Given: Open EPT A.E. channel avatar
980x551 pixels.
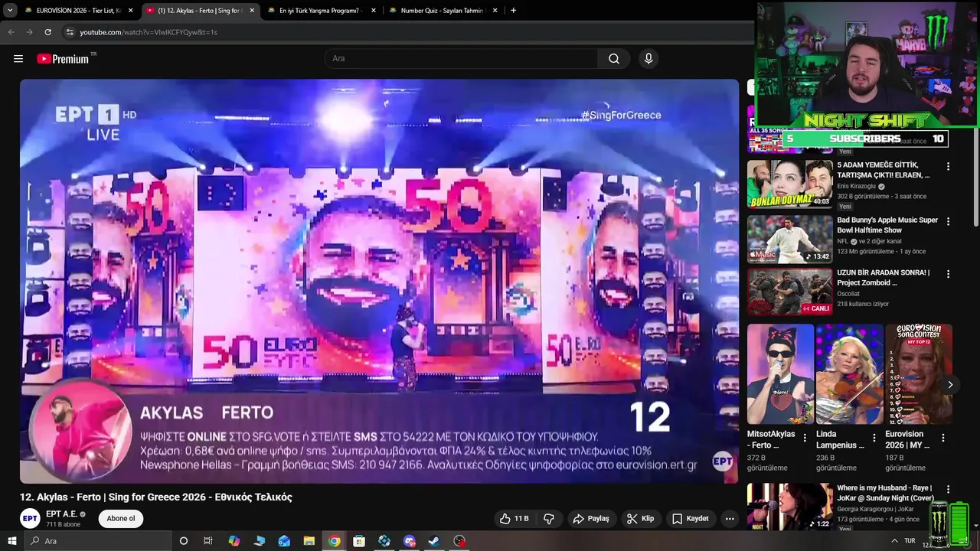Looking at the screenshot, I should (x=30, y=519).
